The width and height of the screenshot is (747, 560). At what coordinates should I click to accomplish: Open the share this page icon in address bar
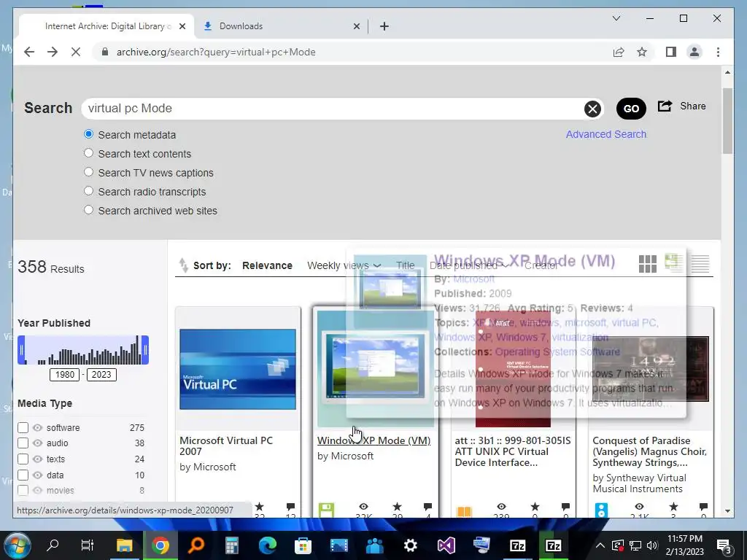click(x=619, y=52)
